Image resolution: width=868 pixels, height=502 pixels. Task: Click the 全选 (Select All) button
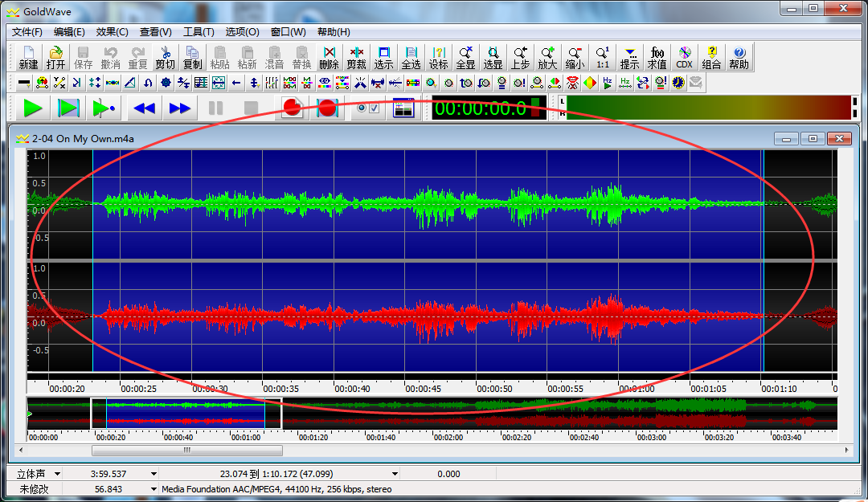[411, 57]
